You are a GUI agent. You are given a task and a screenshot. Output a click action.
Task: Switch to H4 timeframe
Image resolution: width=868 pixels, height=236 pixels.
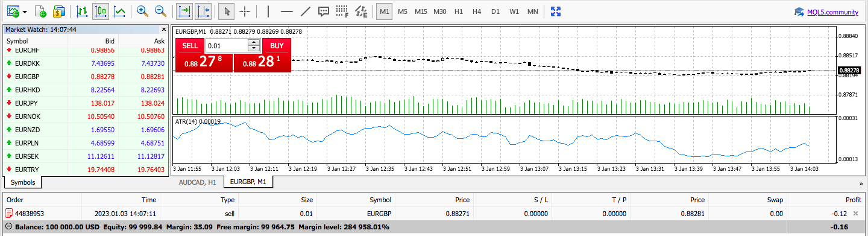[477, 11]
